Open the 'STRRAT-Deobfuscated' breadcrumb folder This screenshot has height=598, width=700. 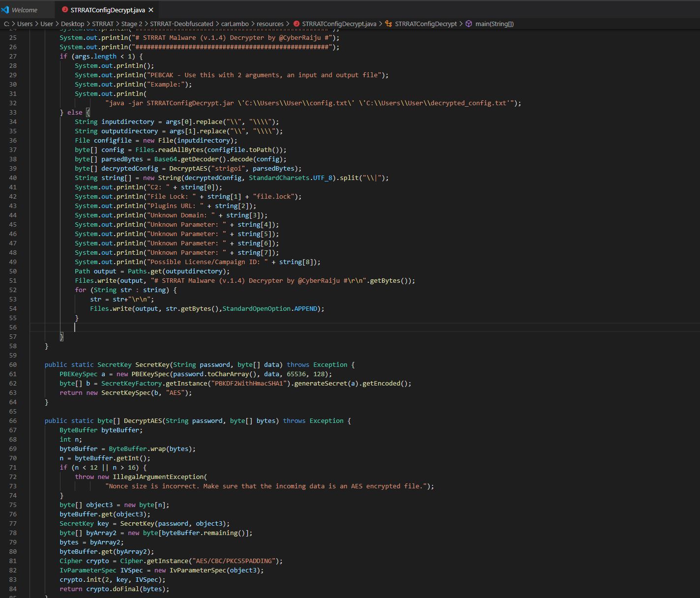click(181, 24)
